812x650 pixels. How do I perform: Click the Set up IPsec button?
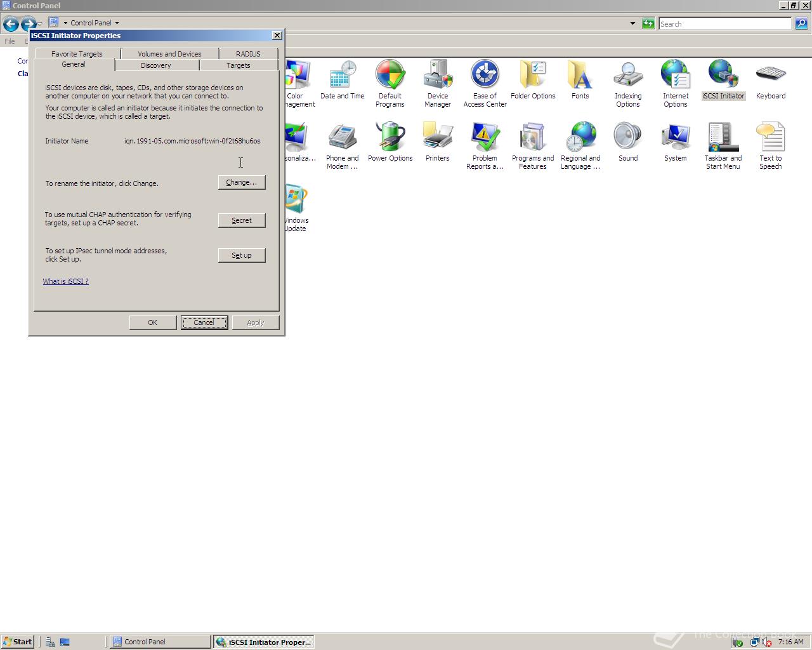pos(242,255)
